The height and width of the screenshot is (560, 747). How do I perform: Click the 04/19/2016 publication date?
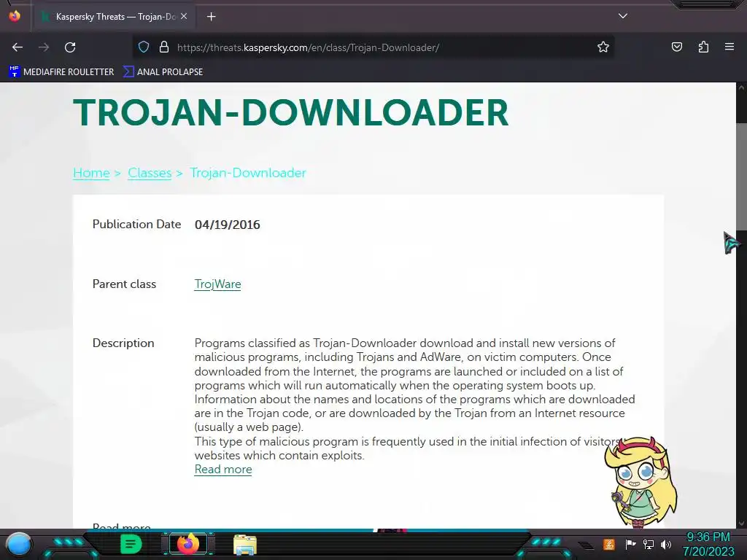coord(228,225)
